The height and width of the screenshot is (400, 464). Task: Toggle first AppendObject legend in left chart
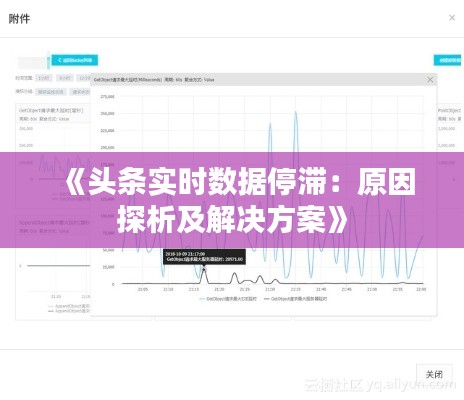tap(69, 306)
